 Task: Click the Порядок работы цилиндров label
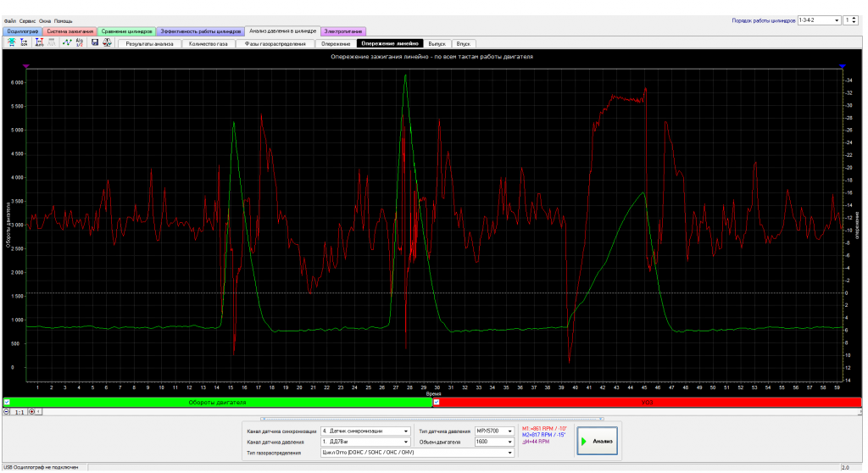click(x=764, y=20)
